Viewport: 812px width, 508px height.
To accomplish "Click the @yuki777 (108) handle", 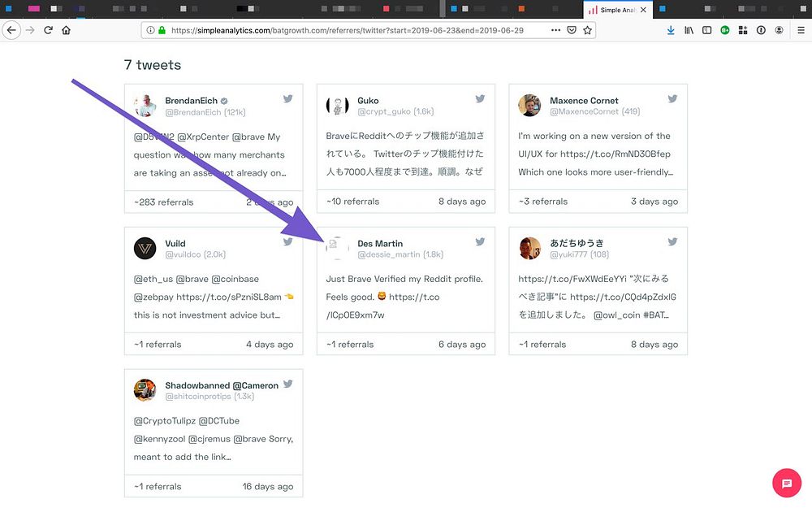I will 579,254.
